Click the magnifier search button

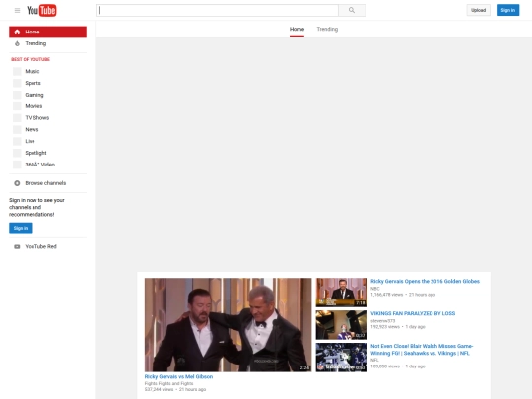pyautogui.click(x=352, y=10)
